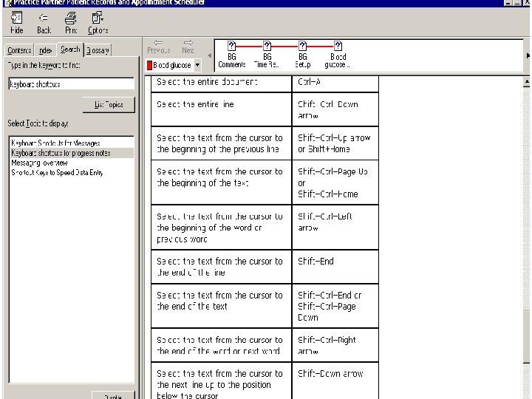
Task: Print the help topic using Print icon
Action: click(71, 23)
